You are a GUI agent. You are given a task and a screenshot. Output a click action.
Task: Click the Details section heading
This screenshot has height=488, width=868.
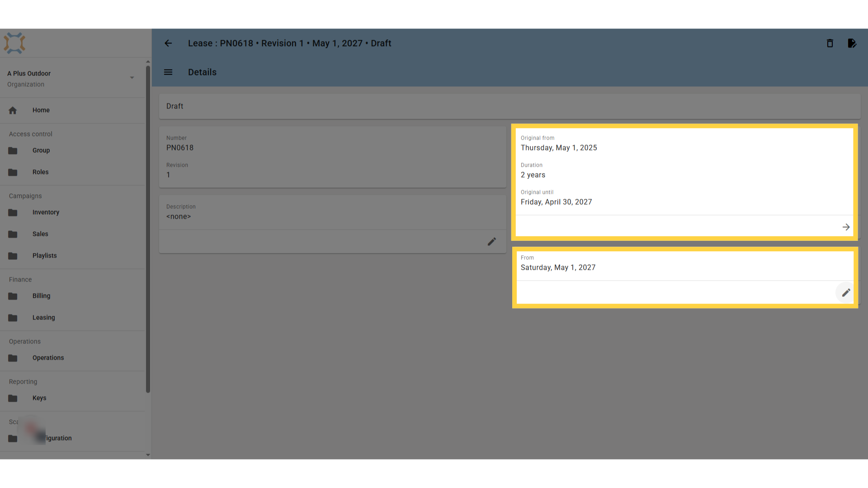pos(202,72)
